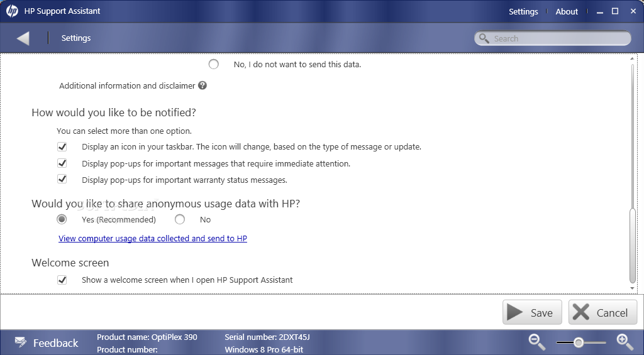Click the Settings breadcrumb label
644x355 pixels.
[76, 38]
